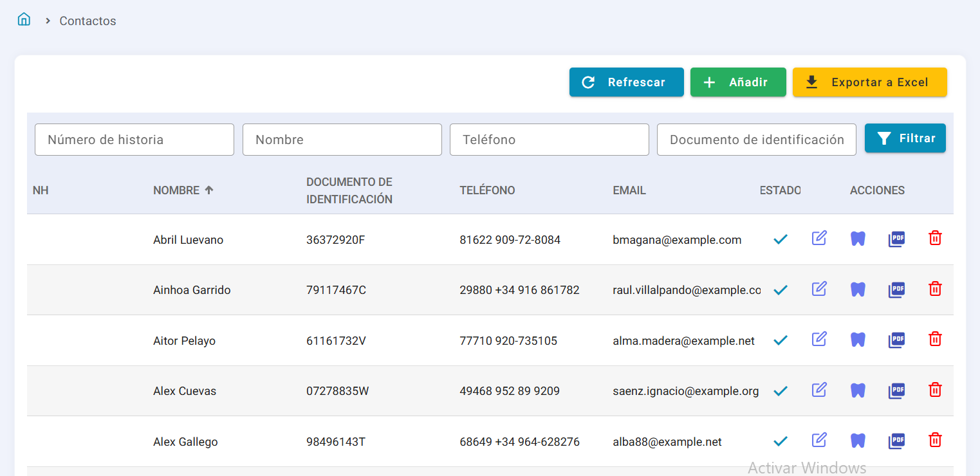The width and height of the screenshot is (980, 476).
Task: Sort by the EMAIL column header
Action: tap(629, 190)
